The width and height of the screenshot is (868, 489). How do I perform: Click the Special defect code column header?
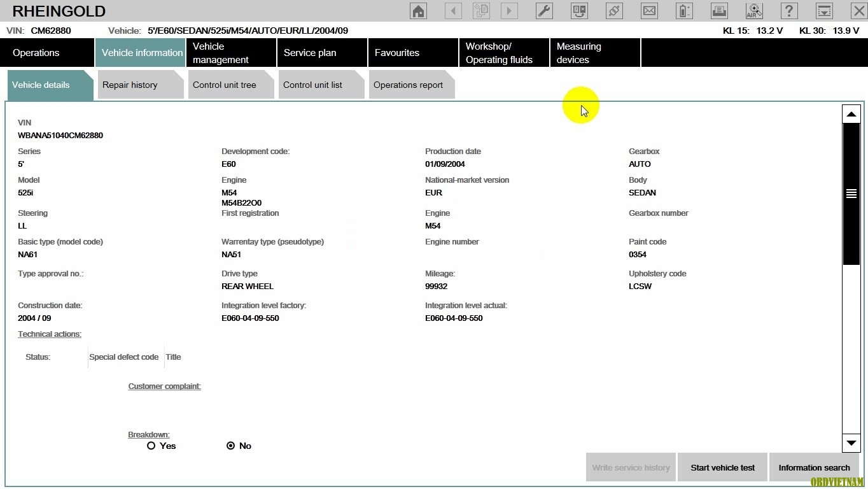pos(123,357)
